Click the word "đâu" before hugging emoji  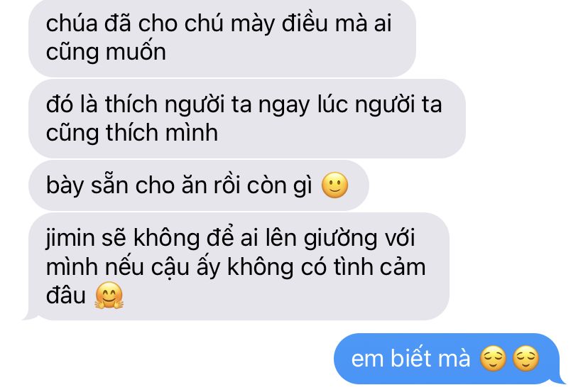coord(66,296)
